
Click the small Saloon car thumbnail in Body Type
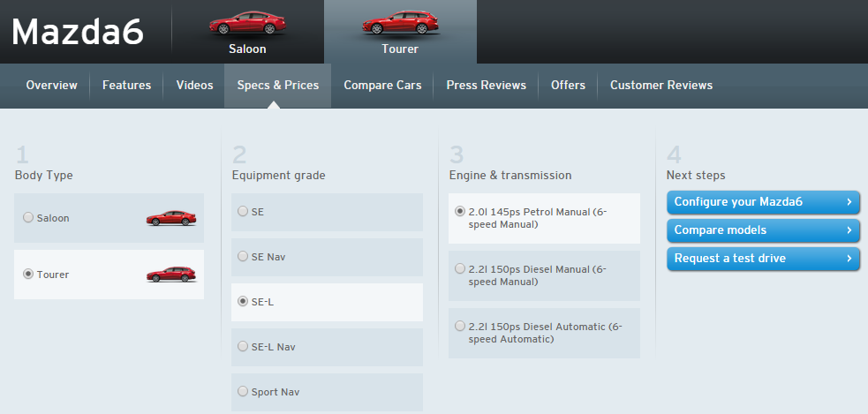171,218
